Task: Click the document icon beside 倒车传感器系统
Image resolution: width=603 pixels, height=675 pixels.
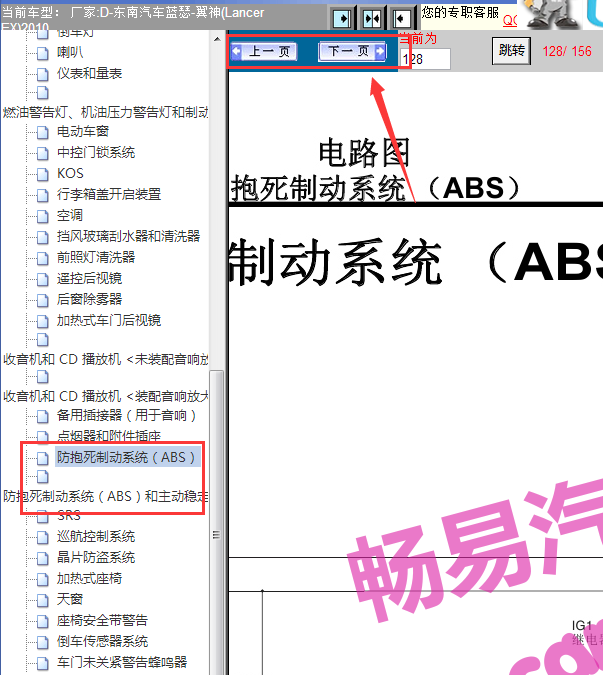Action: pyautogui.click(x=43, y=642)
